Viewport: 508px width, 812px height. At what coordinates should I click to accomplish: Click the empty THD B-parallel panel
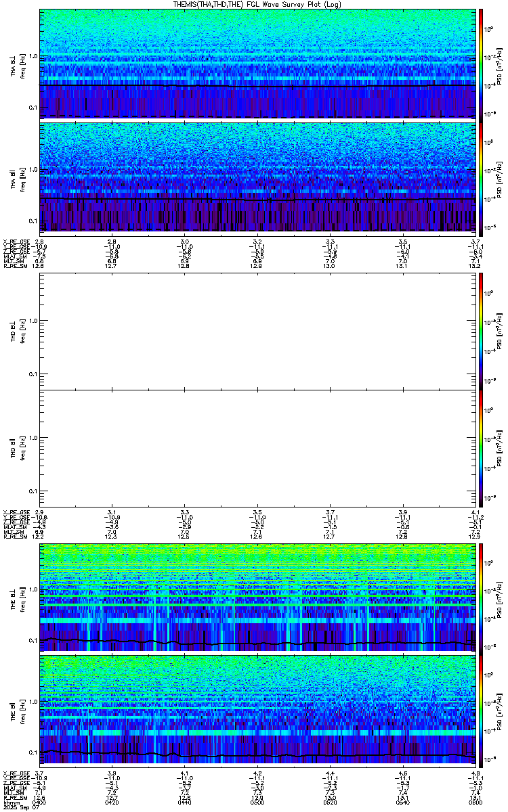(x=257, y=447)
